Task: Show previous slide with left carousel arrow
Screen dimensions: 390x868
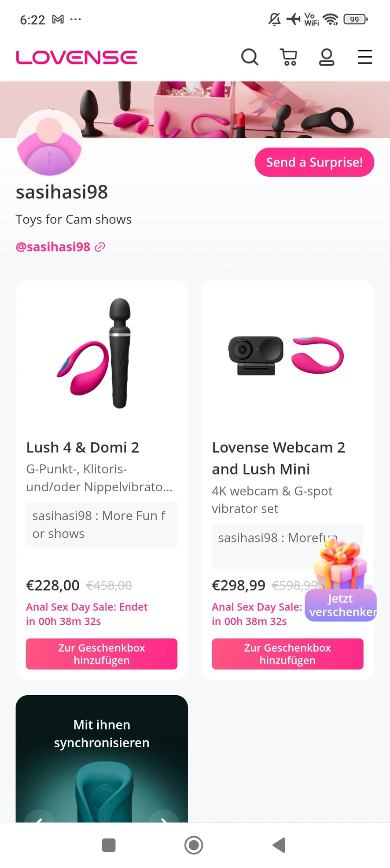Action: coord(40,818)
